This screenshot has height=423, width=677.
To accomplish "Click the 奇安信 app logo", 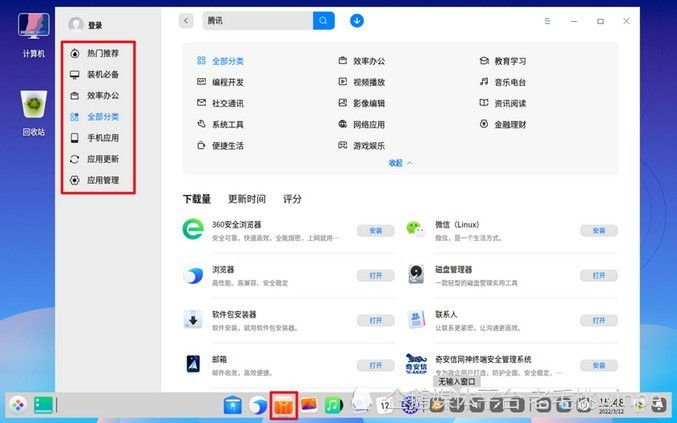I will click(x=416, y=364).
